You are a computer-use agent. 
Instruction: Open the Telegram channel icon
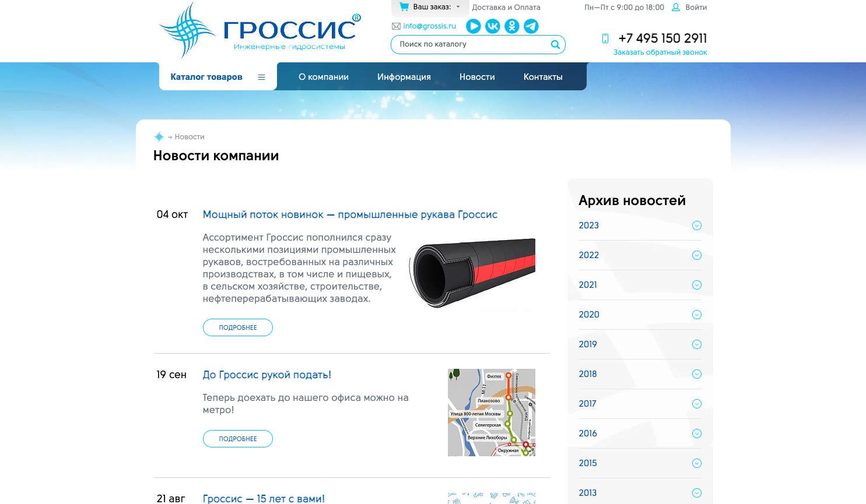point(531,26)
